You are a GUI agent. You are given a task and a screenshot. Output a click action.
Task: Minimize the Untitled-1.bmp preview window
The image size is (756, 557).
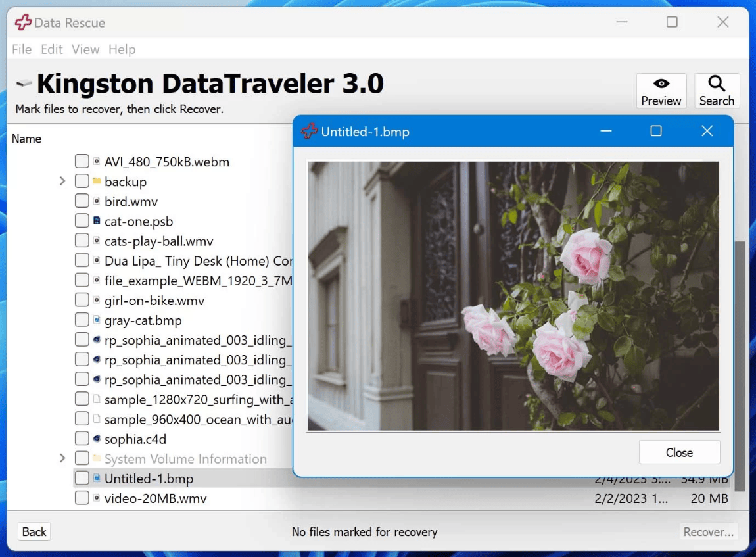tap(606, 131)
